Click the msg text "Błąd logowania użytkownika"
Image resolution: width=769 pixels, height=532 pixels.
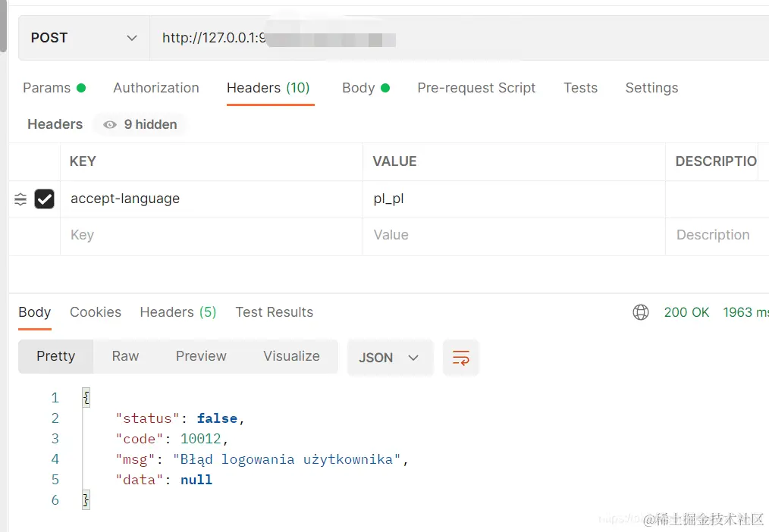tap(287, 459)
